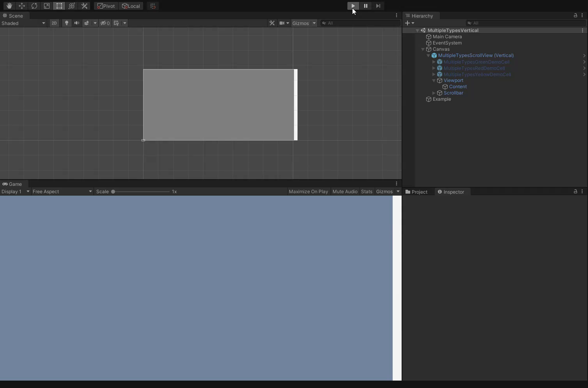Expand MultipleTypesGreenDemoCell

(x=434, y=62)
